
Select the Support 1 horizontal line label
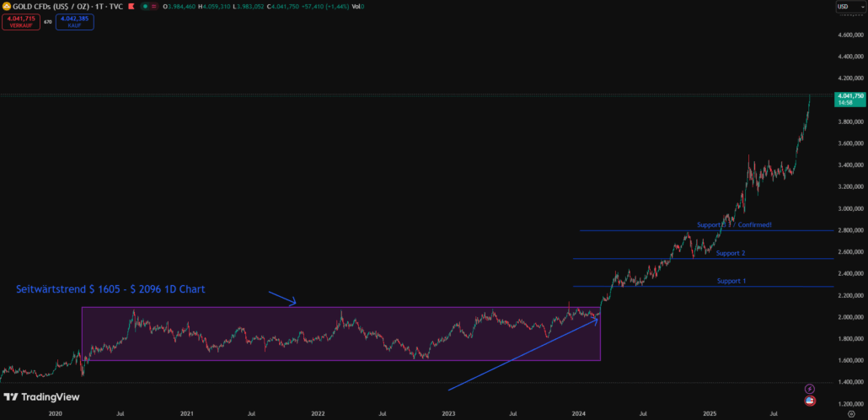(731, 280)
